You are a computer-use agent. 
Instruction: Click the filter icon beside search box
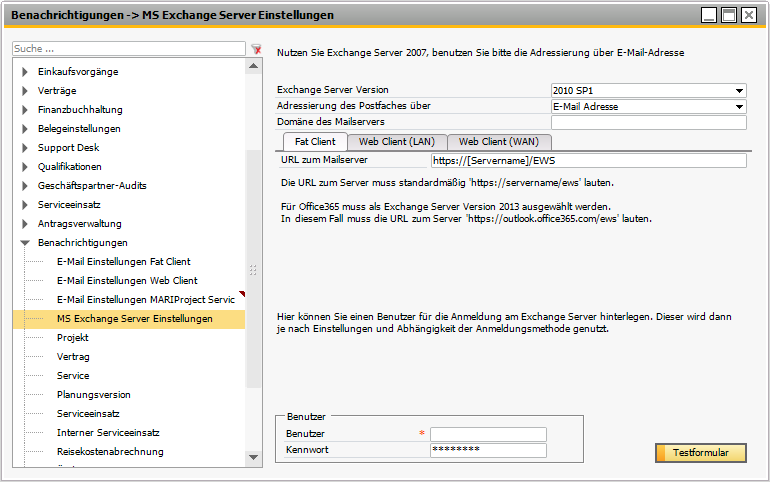pyautogui.click(x=256, y=48)
